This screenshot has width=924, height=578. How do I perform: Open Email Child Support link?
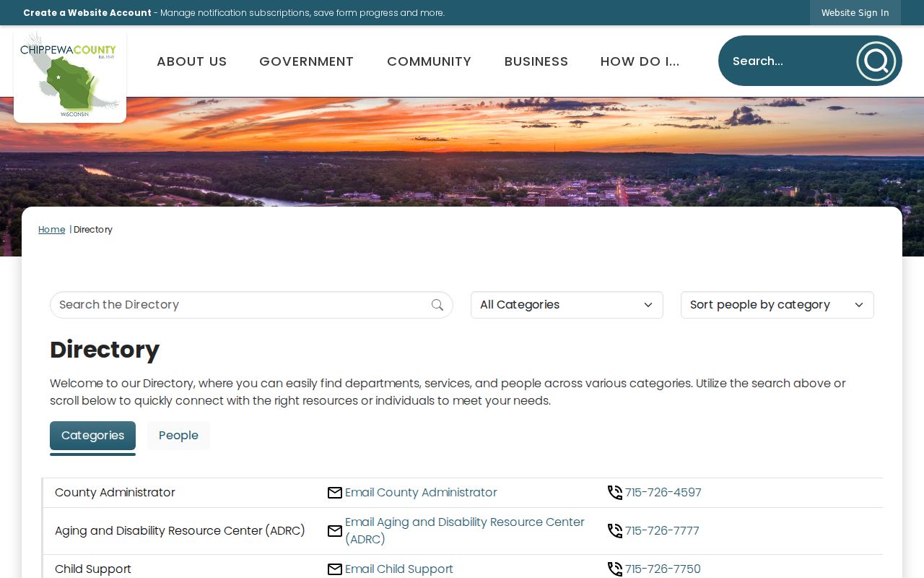tap(399, 569)
